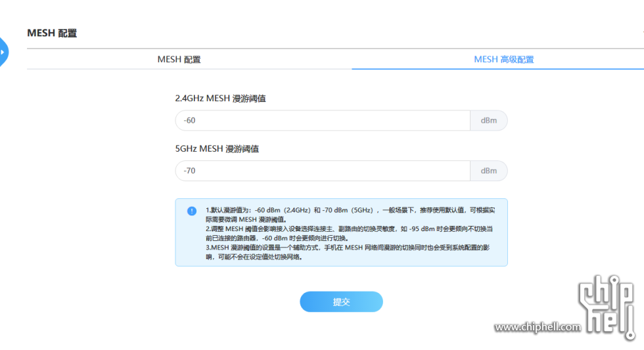Select the MESH 高级配置 tab
The width and height of the screenshot is (644, 350).
(503, 59)
